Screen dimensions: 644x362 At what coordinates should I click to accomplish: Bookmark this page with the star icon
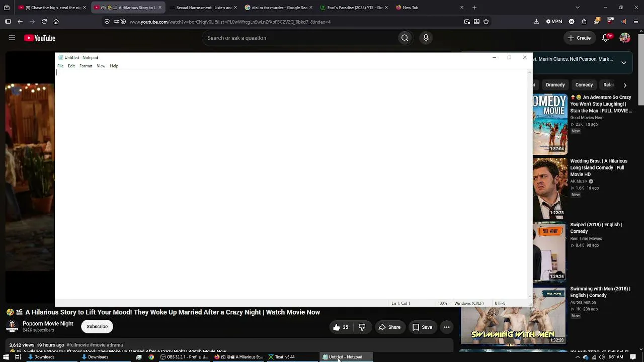coord(486,22)
